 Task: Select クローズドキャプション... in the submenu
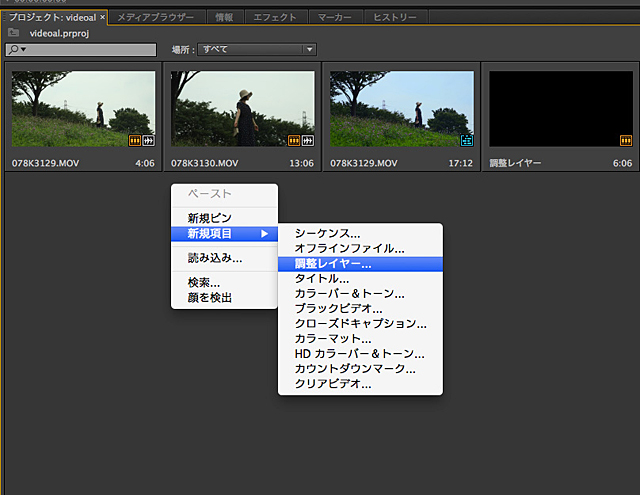360,324
